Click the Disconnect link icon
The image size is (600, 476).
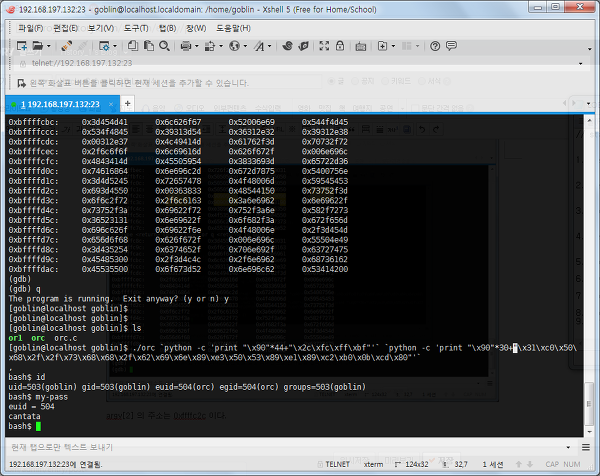tap(67, 46)
